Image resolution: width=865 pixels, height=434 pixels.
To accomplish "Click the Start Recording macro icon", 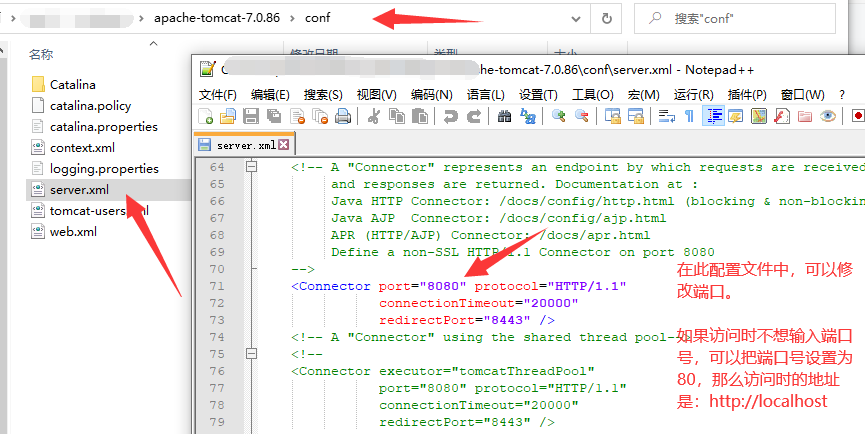I will [x=858, y=116].
